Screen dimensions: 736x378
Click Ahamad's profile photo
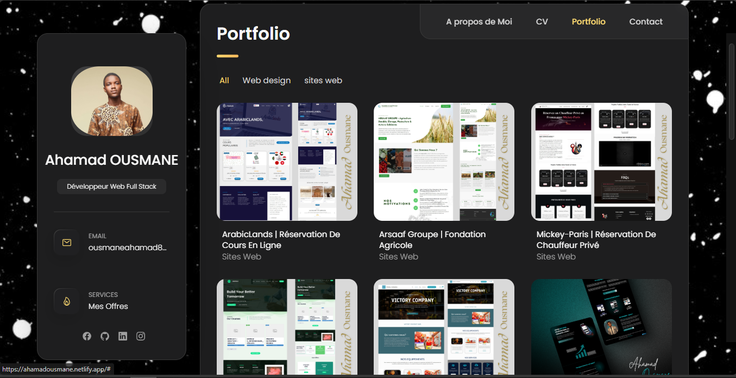(112, 100)
